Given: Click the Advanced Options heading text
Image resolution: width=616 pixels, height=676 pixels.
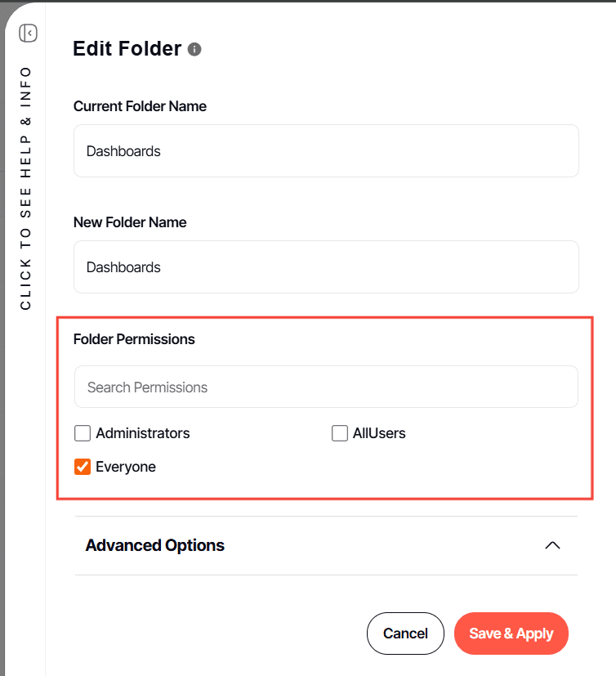Looking at the screenshot, I should click(154, 545).
